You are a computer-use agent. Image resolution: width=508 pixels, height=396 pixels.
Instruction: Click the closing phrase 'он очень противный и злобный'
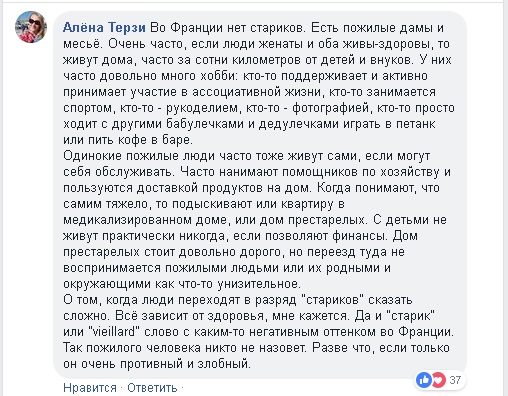(155, 364)
